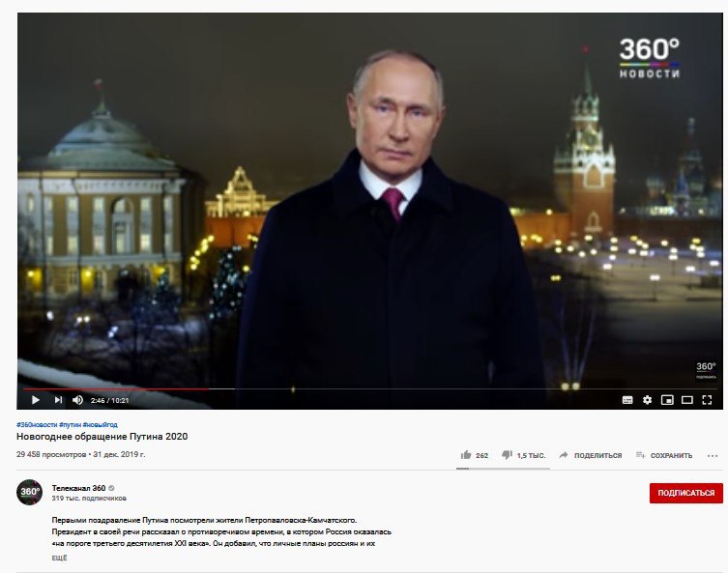Play the video

pos(35,400)
